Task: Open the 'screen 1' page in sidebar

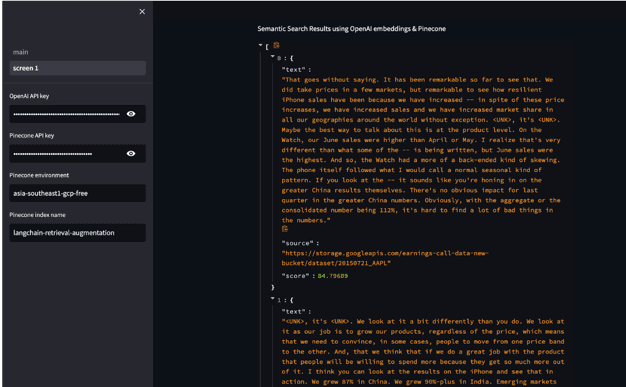Action: coord(77,68)
